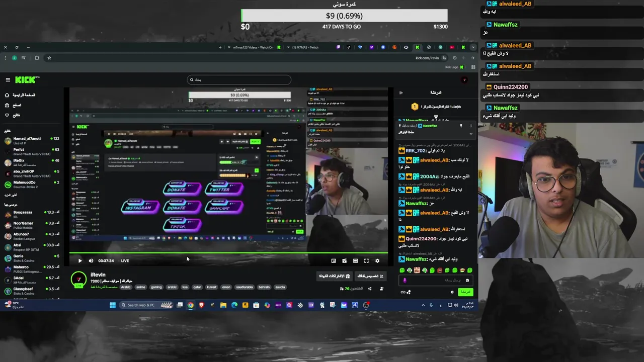644x362 pixels.
Task: Open Maherco recommended channel
Action: (32, 269)
